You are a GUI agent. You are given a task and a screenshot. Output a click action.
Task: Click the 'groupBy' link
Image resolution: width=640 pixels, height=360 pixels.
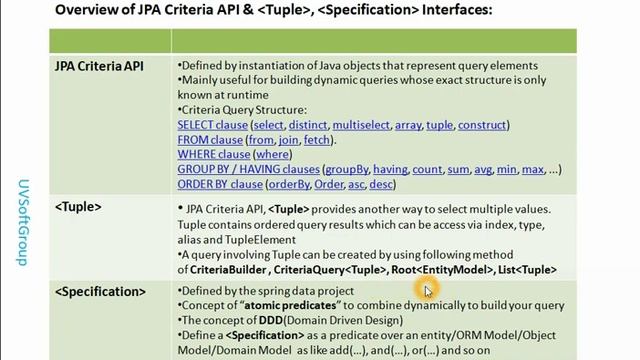tap(347, 169)
